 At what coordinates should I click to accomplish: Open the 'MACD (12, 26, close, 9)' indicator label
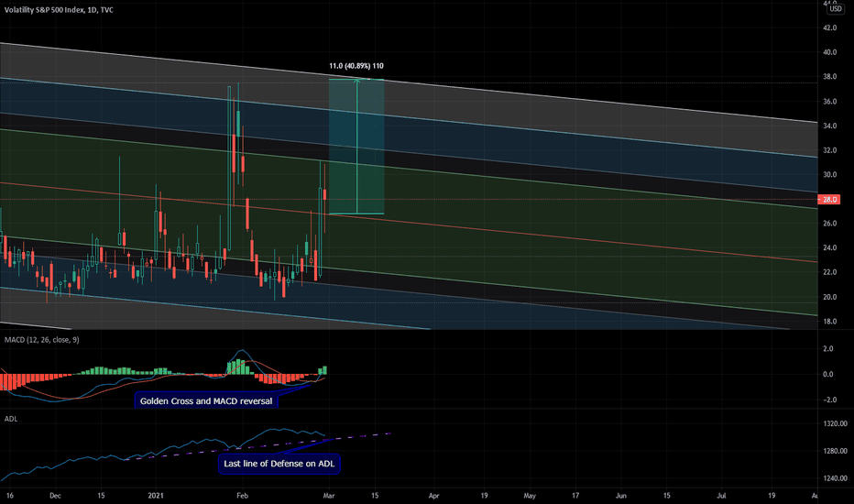42,339
